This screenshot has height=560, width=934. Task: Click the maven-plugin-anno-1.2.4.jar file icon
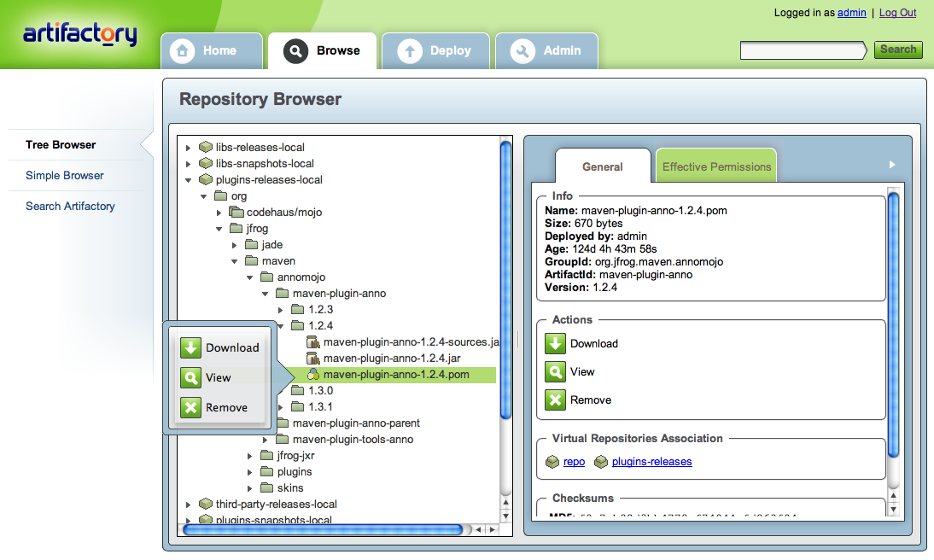(x=312, y=358)
